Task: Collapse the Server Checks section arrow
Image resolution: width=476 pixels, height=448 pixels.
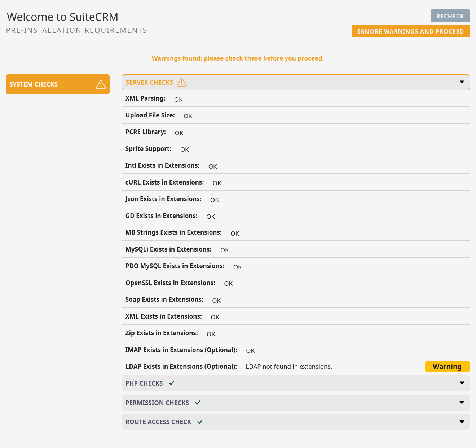Action: click(462, 82)
